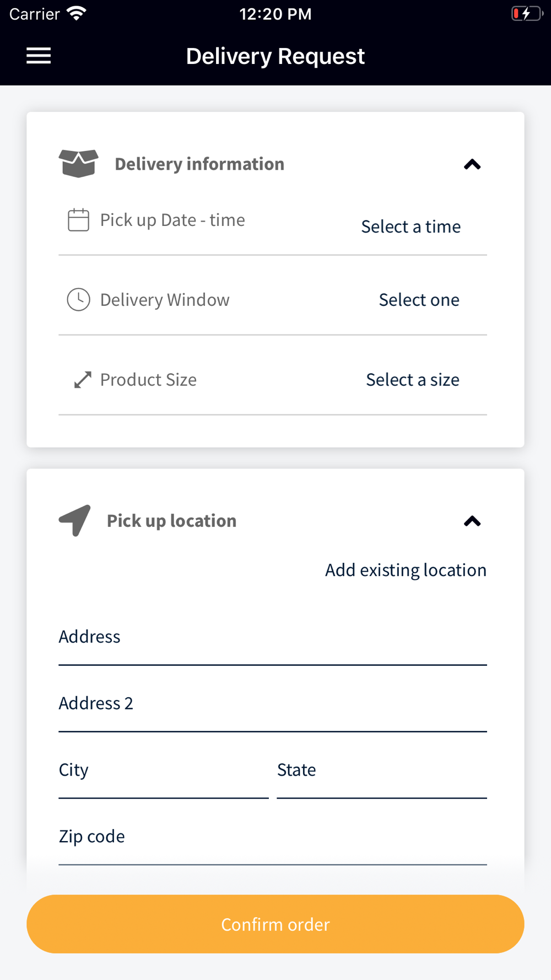Open the hamburger menu

pyautogui.click(x=39, y=56)
